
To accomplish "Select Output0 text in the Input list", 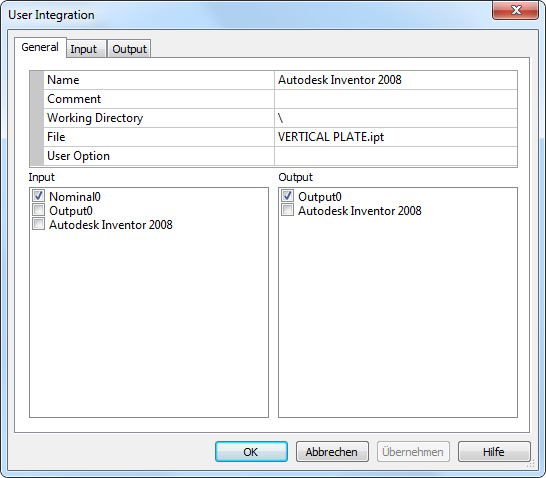I will click(x=71, y=211).
